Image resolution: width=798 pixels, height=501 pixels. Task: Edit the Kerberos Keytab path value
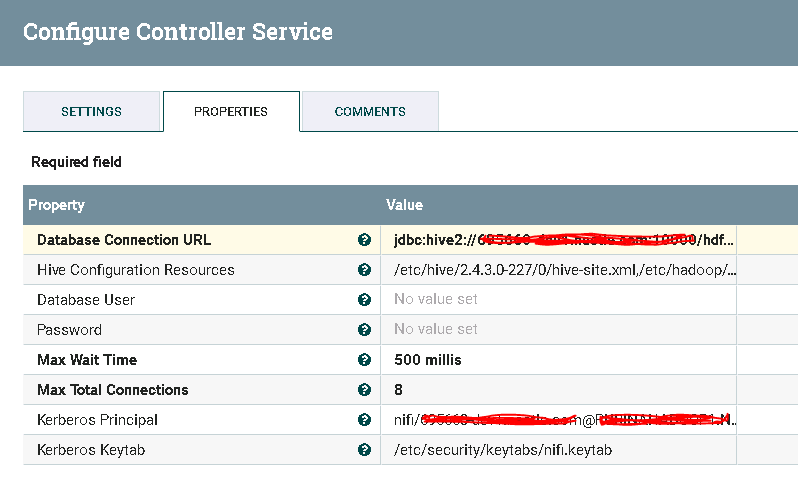[x=558, y=450]
